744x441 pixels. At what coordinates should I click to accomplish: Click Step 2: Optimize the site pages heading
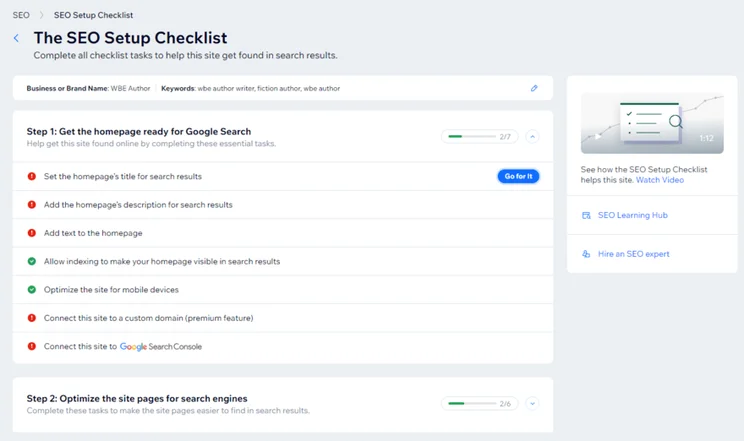click(x=137, y=398)
